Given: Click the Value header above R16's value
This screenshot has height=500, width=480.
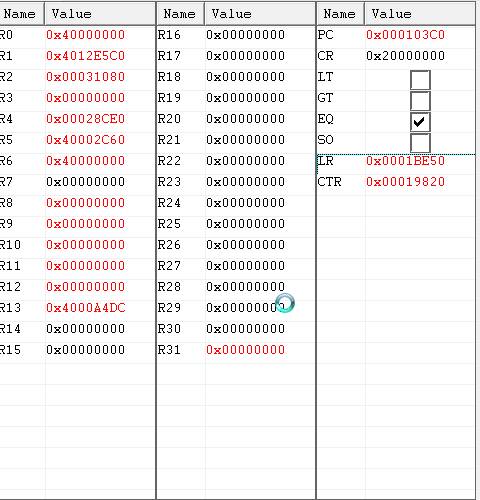Looking at the screenshot, I should pos(260,14).
